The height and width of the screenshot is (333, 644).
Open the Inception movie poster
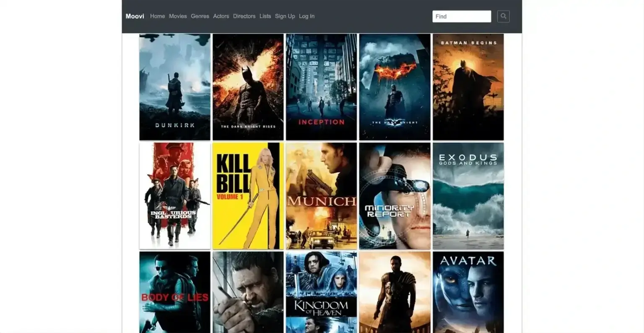click(x=322, y=87)
